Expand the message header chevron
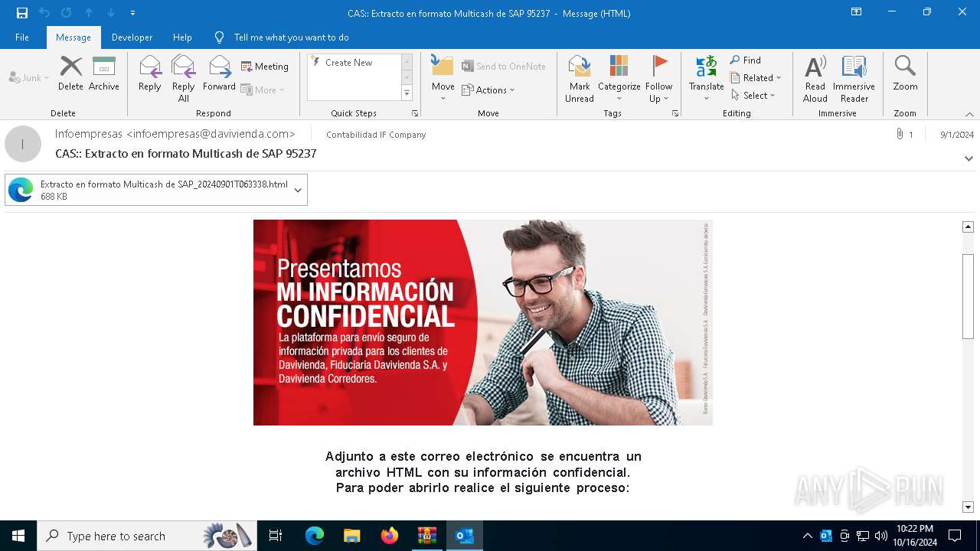The height and width of the screenshot is (551, 980). [969, 158]
